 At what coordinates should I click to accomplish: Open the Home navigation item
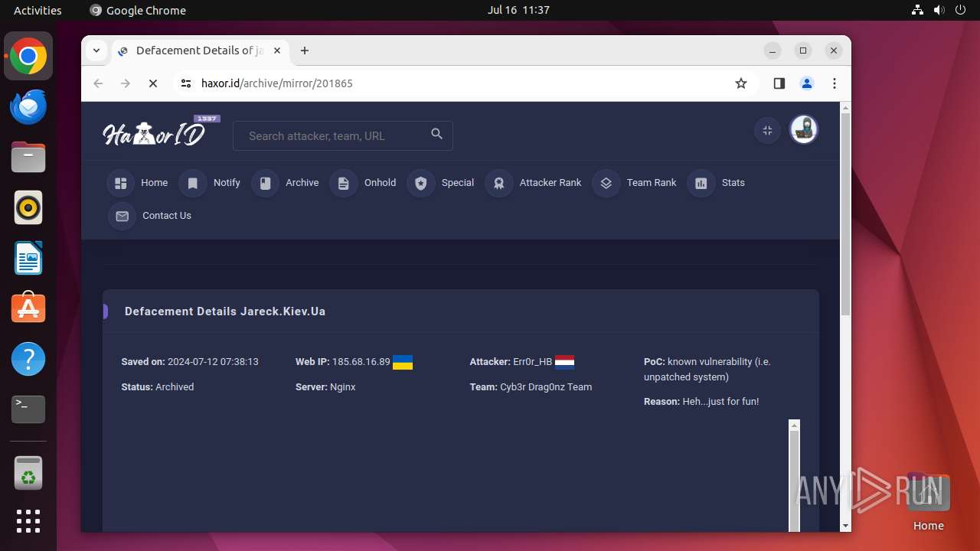click(139, 183)
